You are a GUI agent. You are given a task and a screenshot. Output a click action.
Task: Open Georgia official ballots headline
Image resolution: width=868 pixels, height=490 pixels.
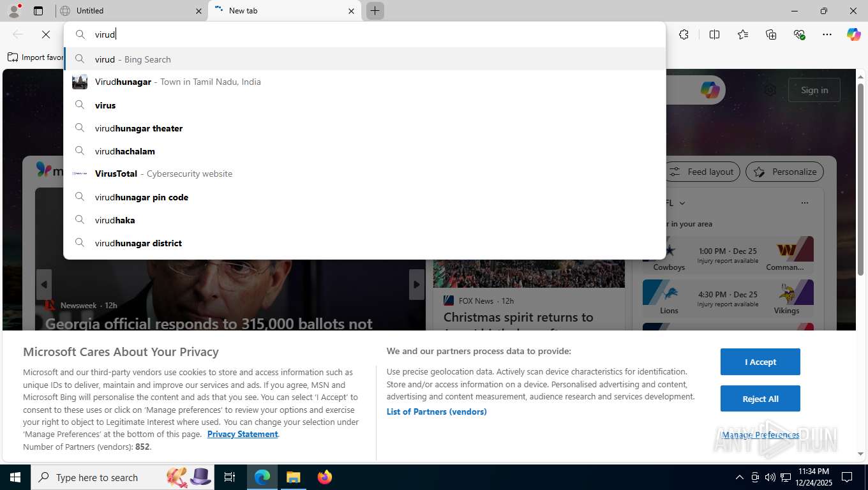pyautogui.click(x=209, y=323)
